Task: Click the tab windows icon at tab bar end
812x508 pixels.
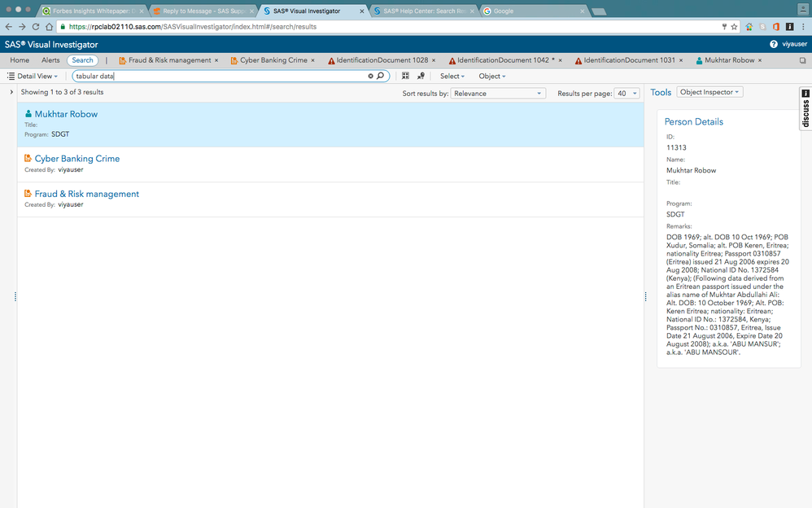Action: [803, 60]
